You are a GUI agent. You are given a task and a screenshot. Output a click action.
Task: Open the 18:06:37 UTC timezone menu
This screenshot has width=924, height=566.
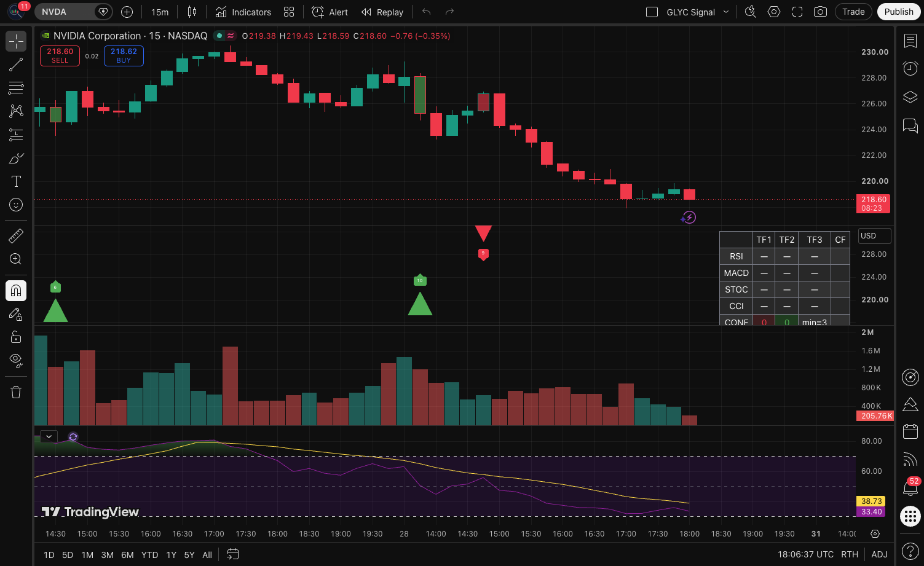(x=805, y=554)
